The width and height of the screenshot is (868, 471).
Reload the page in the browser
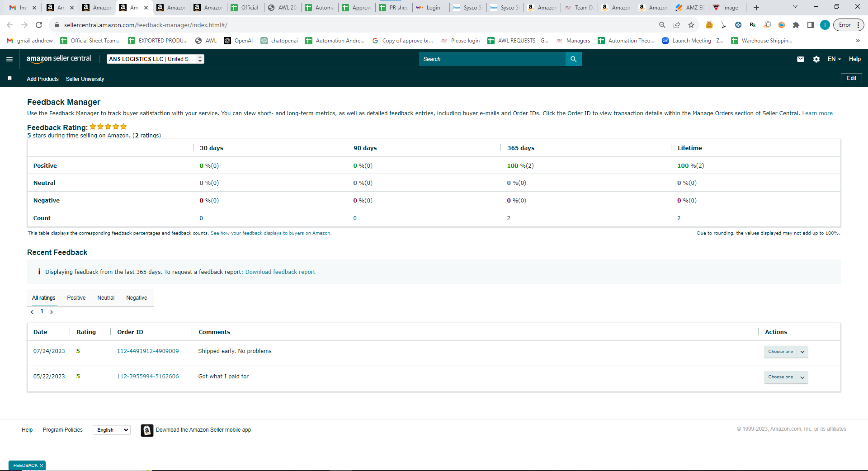pyautogui.click(x=39, y=25)
